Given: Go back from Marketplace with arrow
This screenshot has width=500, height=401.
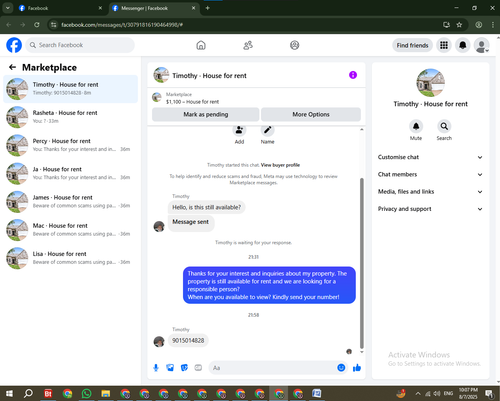Looking at the screenshot, I should click(x=12, y=67).
